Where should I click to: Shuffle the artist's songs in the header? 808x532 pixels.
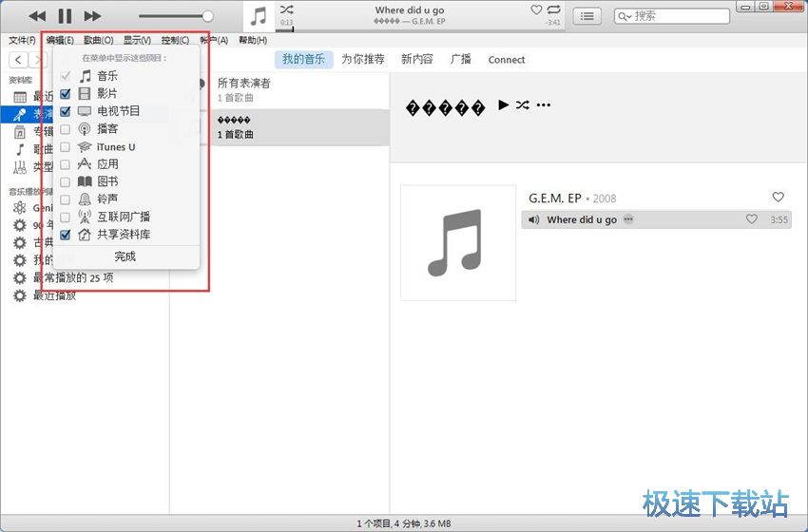523,105
